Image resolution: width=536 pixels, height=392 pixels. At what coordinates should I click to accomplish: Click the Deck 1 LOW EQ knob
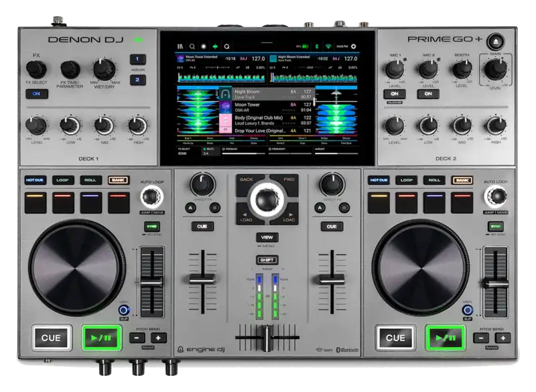(x=70, y=126)
